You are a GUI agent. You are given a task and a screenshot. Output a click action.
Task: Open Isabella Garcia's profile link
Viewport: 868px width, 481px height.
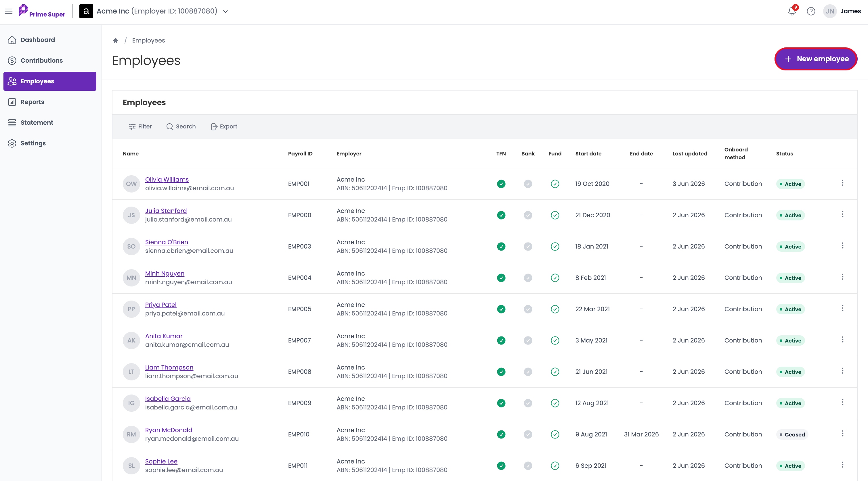(168, 399)
